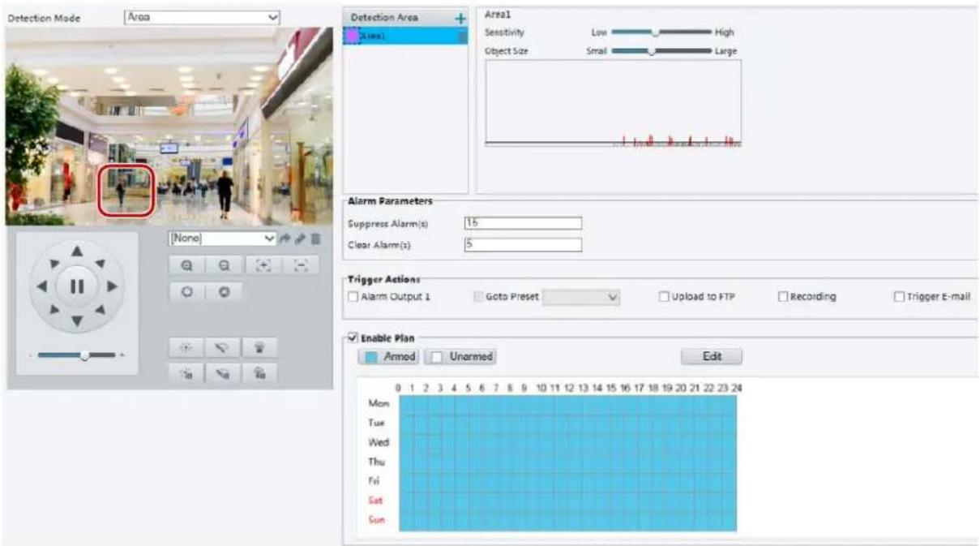Click the Detection Area header label
The width and height of the screenshot is (980, 546).
(x=384, y=18)
